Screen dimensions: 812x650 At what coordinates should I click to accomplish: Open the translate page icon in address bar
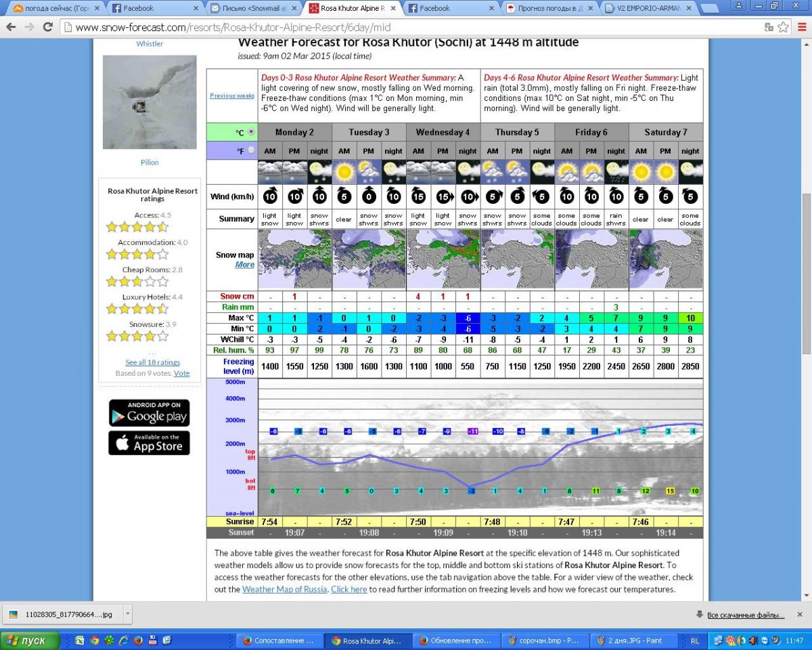point(769,27)
